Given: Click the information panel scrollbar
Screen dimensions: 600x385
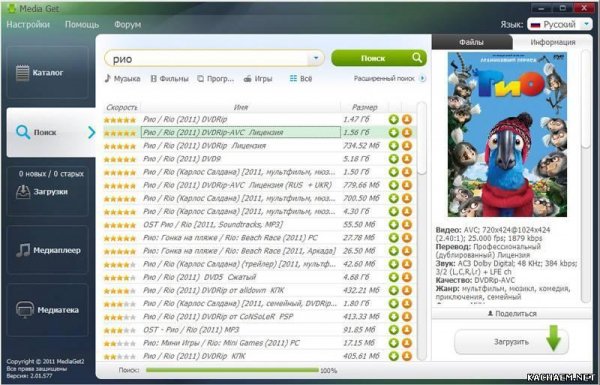Looking at the screenshot, I should (x=586, y=100).
